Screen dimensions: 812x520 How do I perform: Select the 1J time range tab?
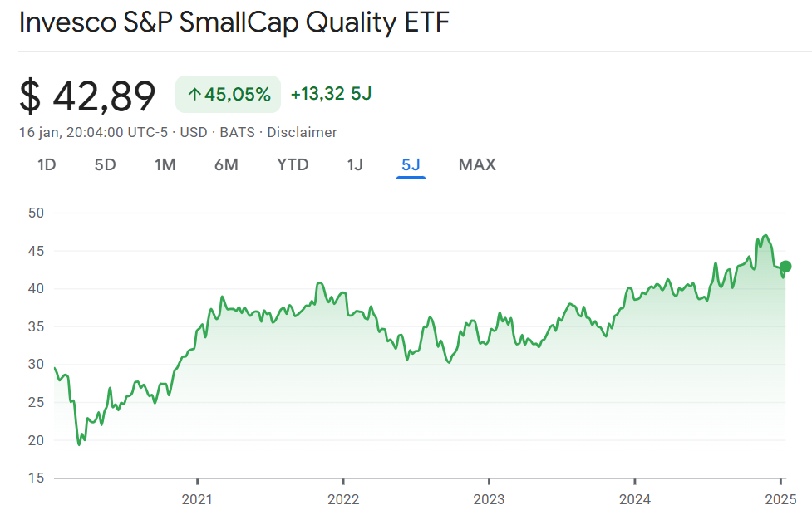click(355, 165)
